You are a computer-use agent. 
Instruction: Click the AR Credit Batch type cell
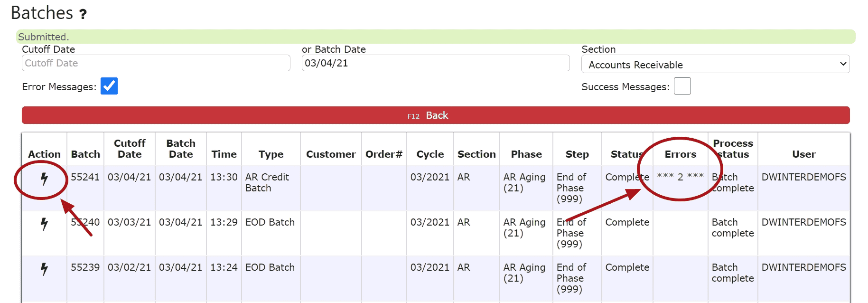(x=267, y=182)
